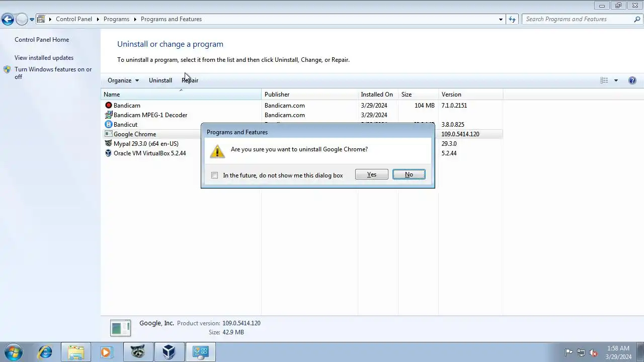
Task: Open VirtualBox taskbar icon
Action: click(169, 352)
